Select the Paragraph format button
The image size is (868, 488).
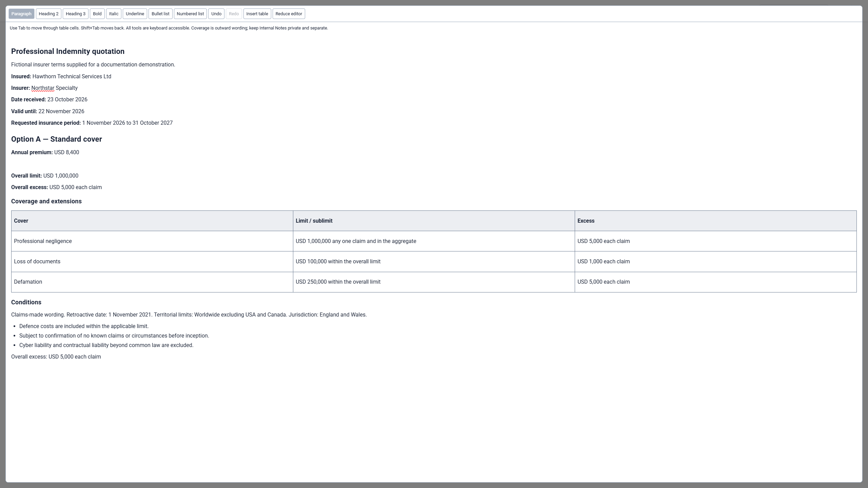coord(21,14)
